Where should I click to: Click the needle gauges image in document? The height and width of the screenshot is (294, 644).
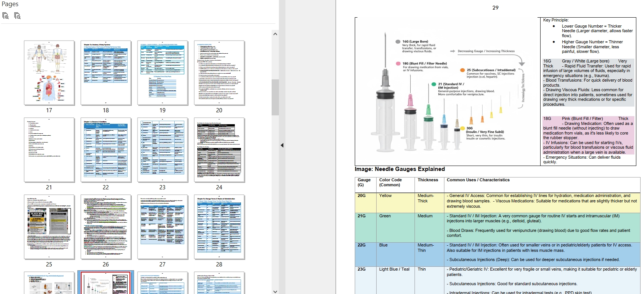447,92
